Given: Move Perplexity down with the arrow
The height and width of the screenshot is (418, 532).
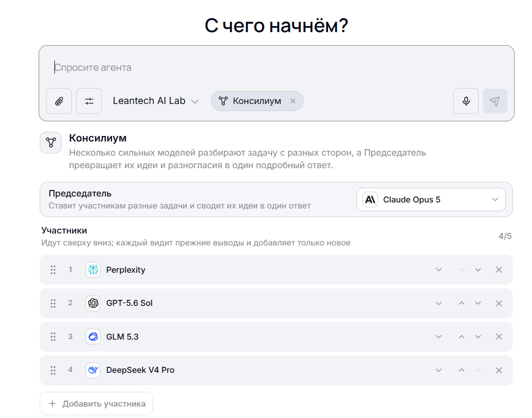Looking at the screenshot, I should click(x=478, y=269).
